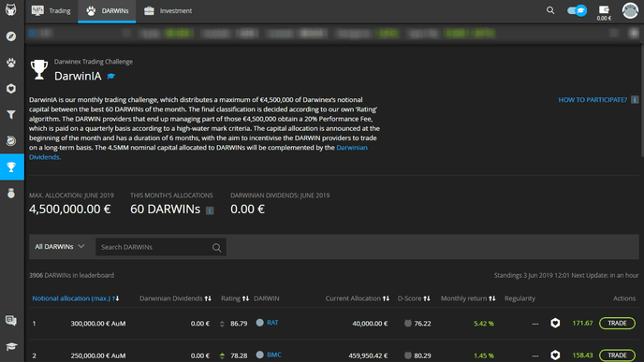
Task: Open the hexagon shield sidebar icon
Action: tap(11, 89)
